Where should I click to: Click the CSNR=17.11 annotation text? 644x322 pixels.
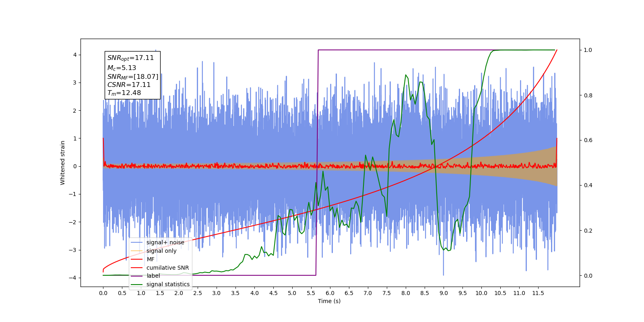click(129, 85)
